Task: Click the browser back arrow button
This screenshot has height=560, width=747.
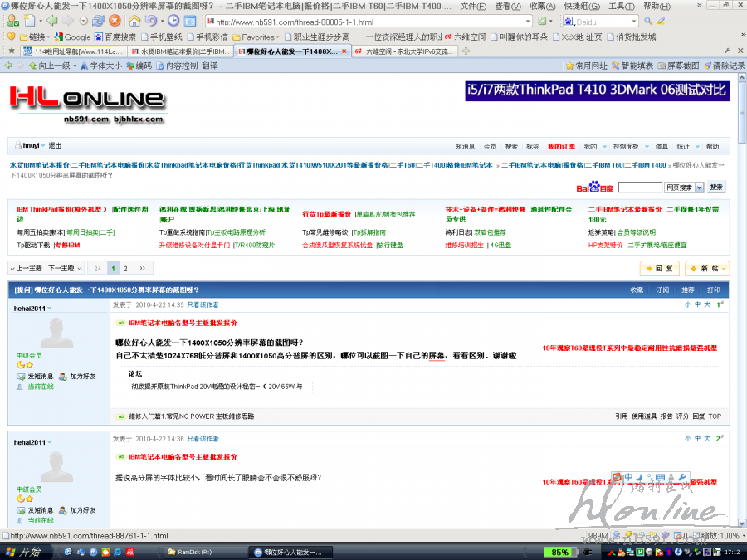Action: click(x=51, y=21)
